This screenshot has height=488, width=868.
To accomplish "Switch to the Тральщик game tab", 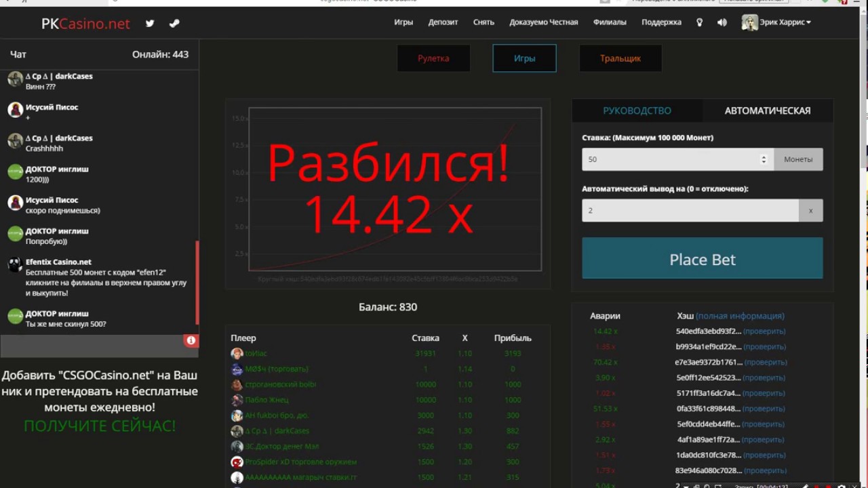I will 620,58.
